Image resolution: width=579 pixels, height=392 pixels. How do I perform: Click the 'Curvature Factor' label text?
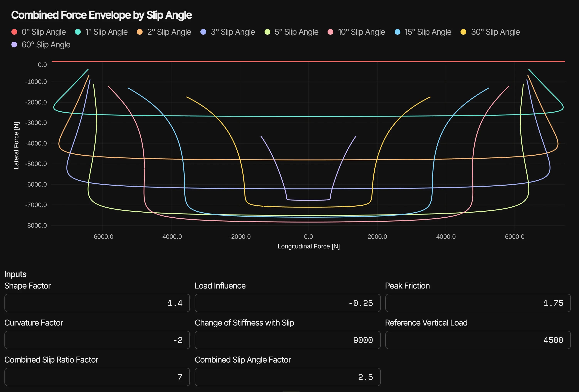[34, 323]
